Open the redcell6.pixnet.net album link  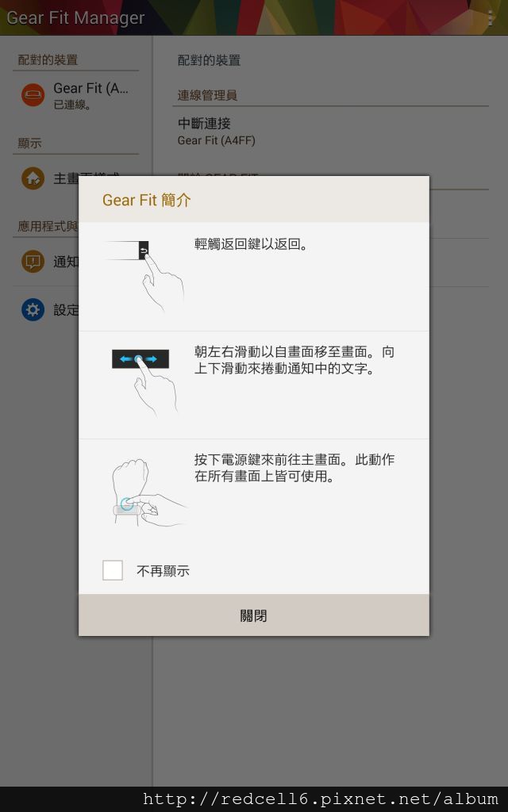pyautogui.click(x=321, y=799)
